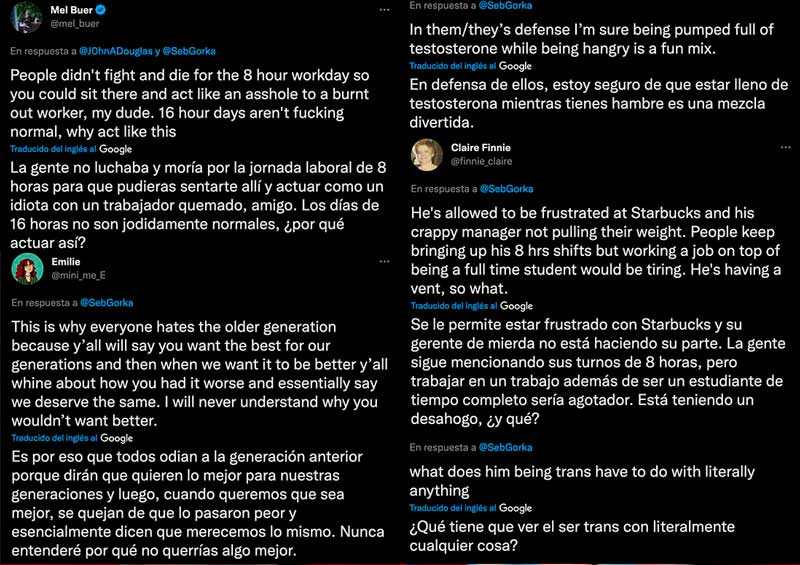Open the more options menu on Mel Buer's tweet

pos(385,9)
